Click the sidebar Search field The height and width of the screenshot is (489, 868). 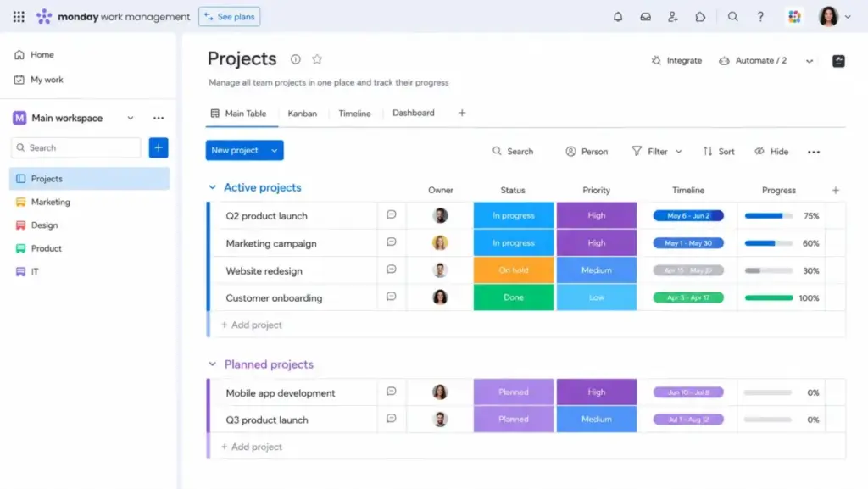coord(75,147)
